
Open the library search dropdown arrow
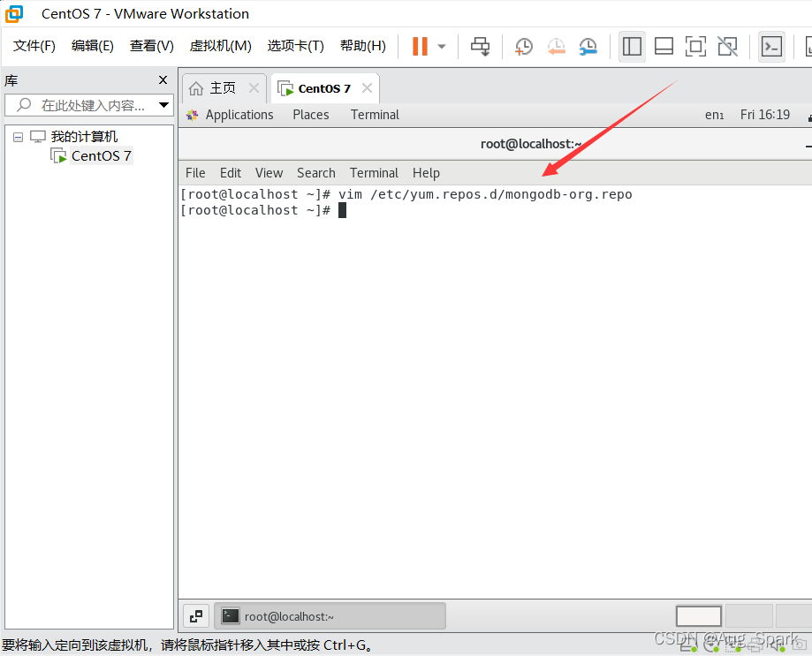point(164,105)
